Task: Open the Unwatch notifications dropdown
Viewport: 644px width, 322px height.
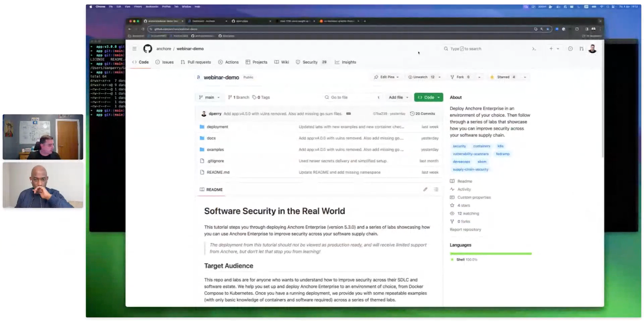Action: [424, 77]
